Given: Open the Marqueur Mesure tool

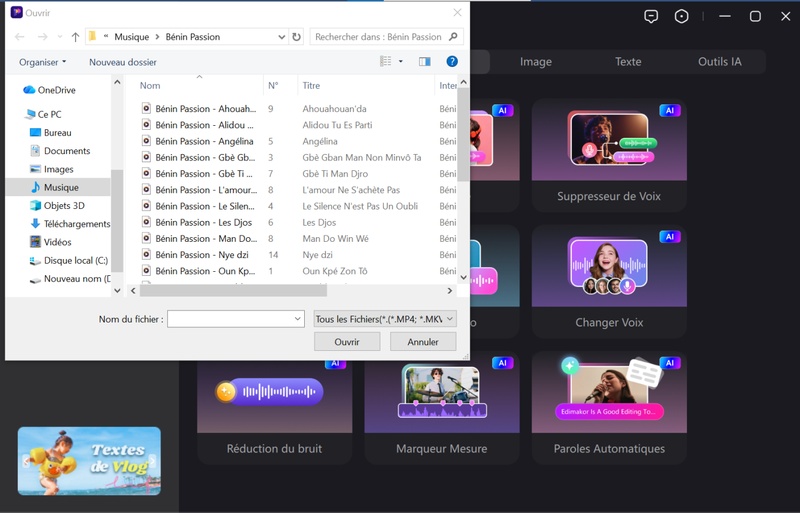Looking at the screenshot, I should [442, 408].
